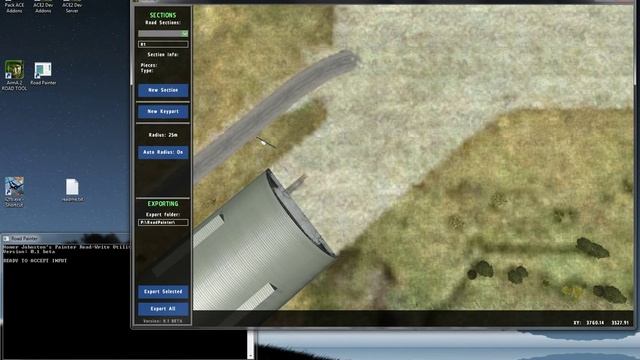Click the XY coordinates readout in status bar
This screenshot has width=640, height=360.
click(601, 323)
